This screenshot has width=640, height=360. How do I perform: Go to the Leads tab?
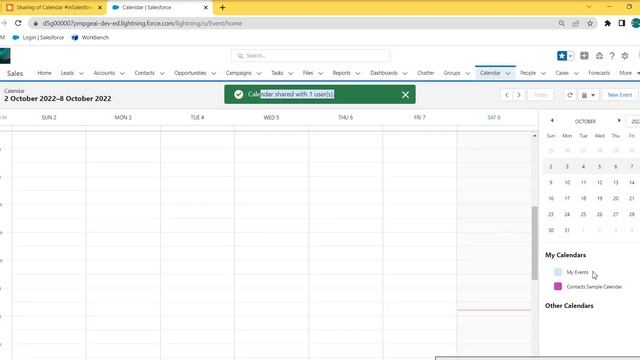point(67,73)
